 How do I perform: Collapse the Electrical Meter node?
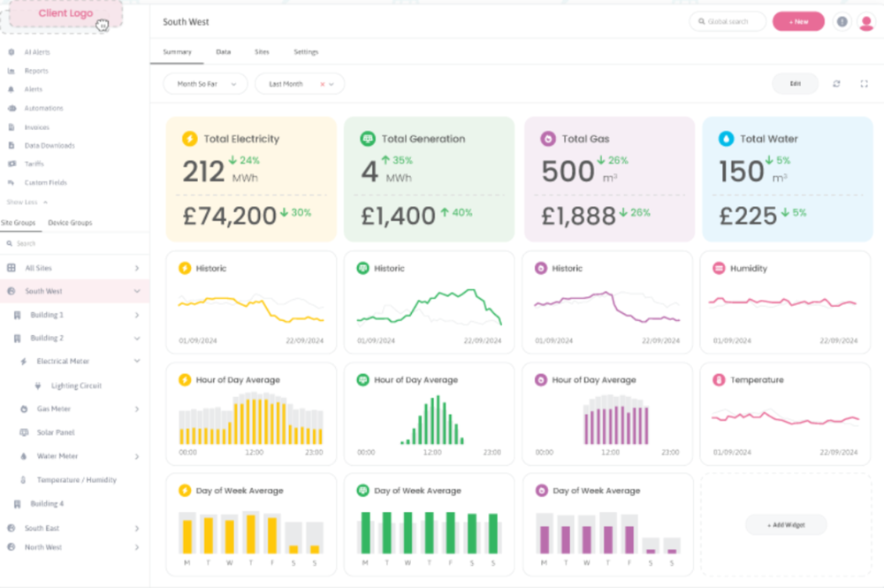click(136, 362)
